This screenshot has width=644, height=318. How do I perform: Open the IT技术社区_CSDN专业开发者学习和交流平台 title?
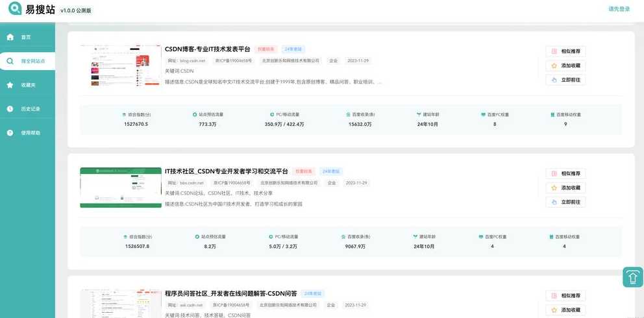point(227,171)
